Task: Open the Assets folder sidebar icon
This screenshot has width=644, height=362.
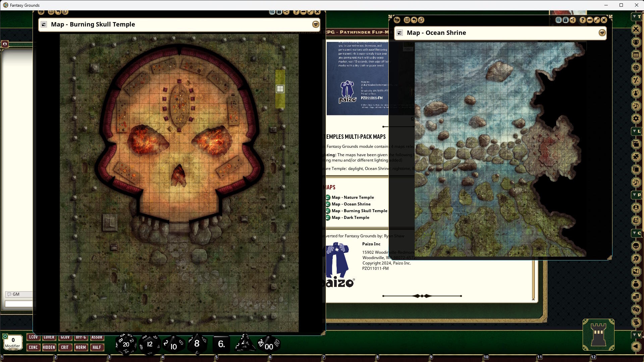Action: click(636, 144)
